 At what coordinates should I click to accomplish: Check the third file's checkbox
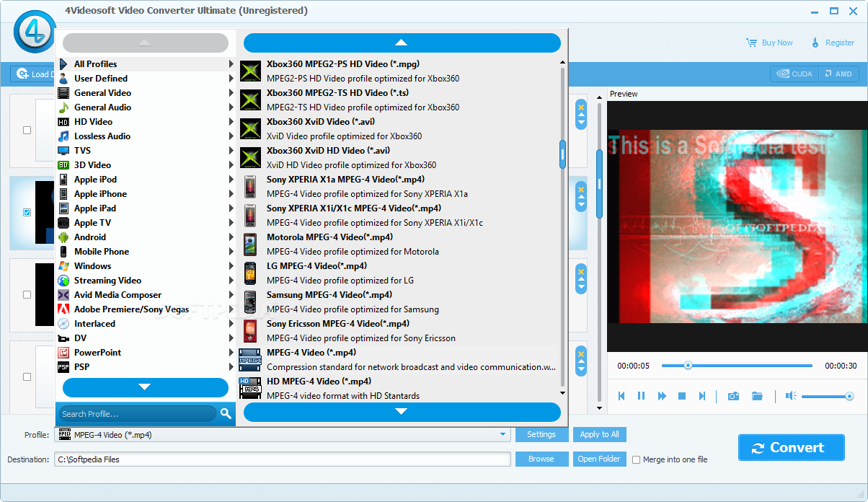pos(27,295)
